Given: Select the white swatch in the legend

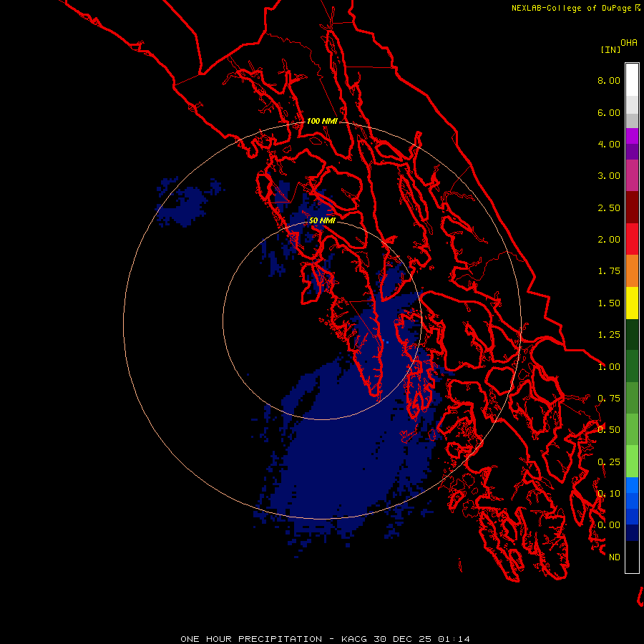Looking at the screenshot, I should point(632,80).
